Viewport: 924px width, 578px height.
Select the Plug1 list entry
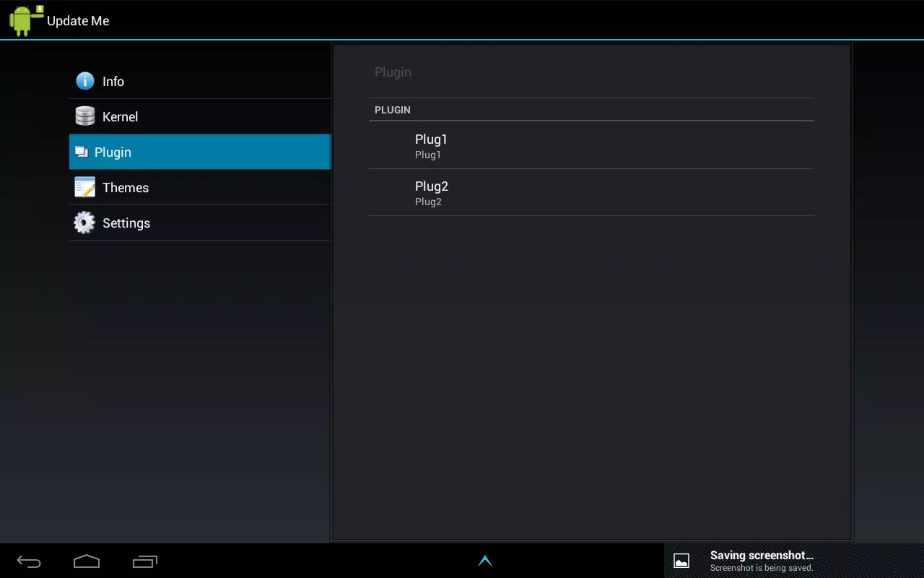pyautogui.click(x=591, y=145)
